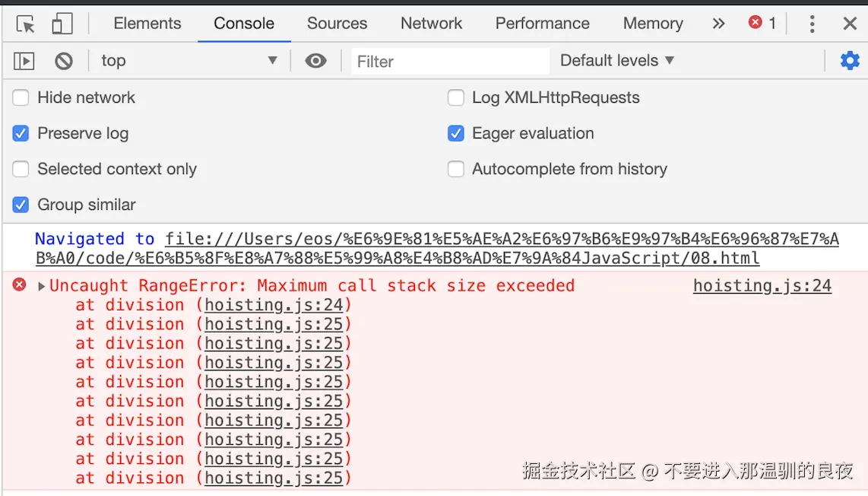This screenshot has width=868, height=496.
Task: Enable the Hide network checkbox
Action: coord(21,97)
